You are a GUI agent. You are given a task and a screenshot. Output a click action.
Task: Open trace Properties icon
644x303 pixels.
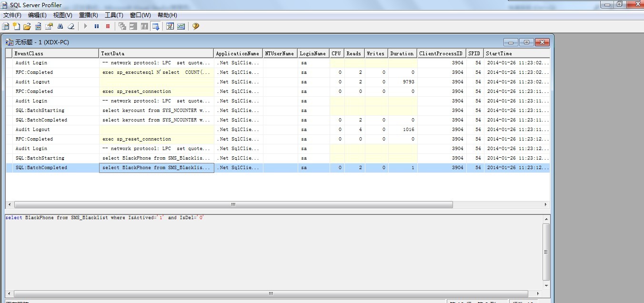pyautogui.click(x=49, y=26)
